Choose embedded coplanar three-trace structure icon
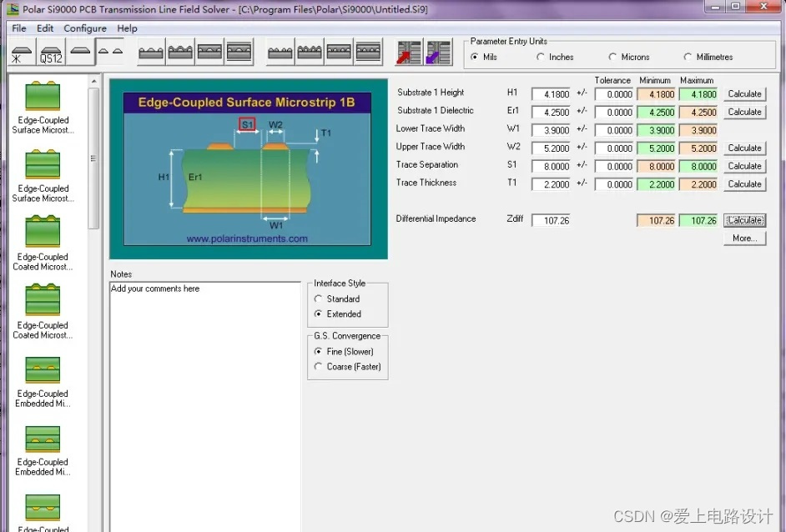The height and width of the screenshot is (532, 786). tap(209, 52)
